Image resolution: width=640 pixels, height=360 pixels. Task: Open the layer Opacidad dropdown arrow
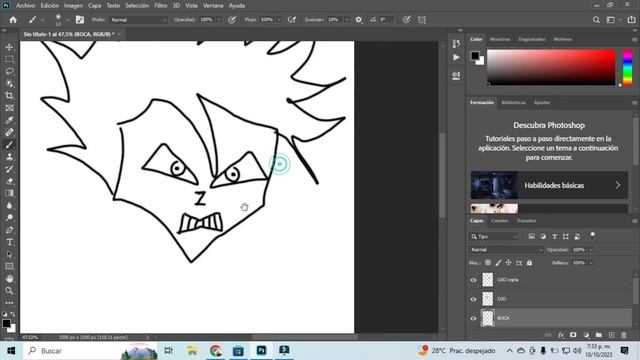pyautogui.click(x=591, y=250)
